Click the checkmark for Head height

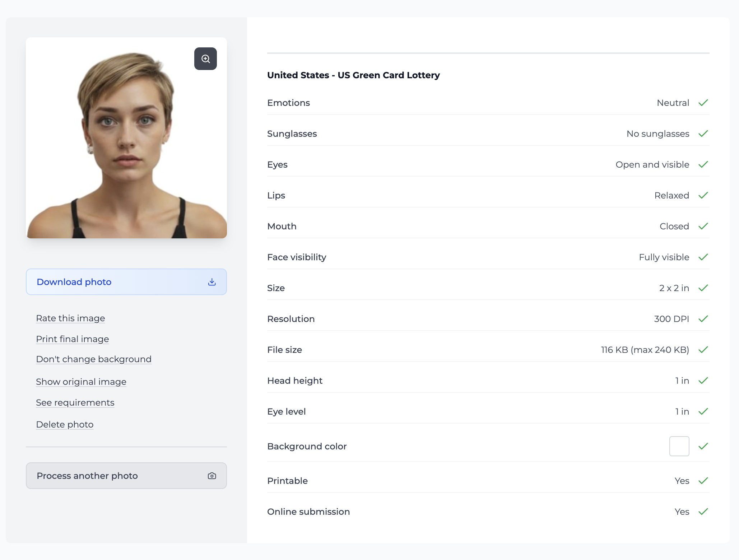[x=703, y=381]
